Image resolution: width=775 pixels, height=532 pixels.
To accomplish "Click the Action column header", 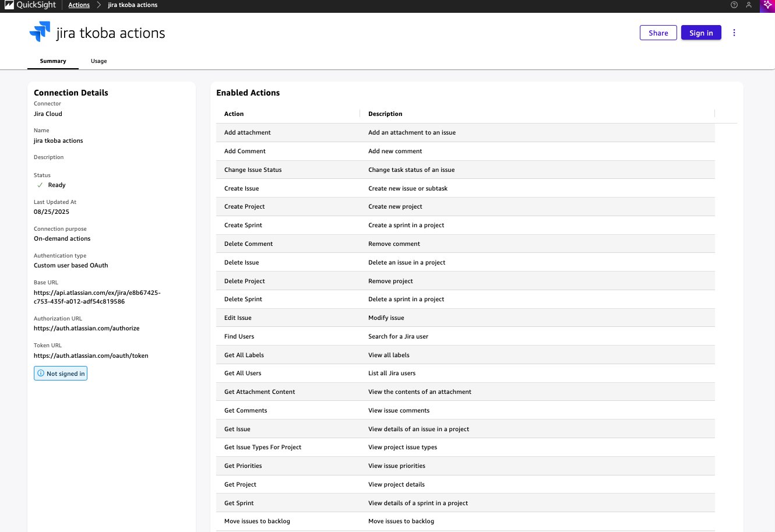I will pyautogui.click(x=234, y=114).
